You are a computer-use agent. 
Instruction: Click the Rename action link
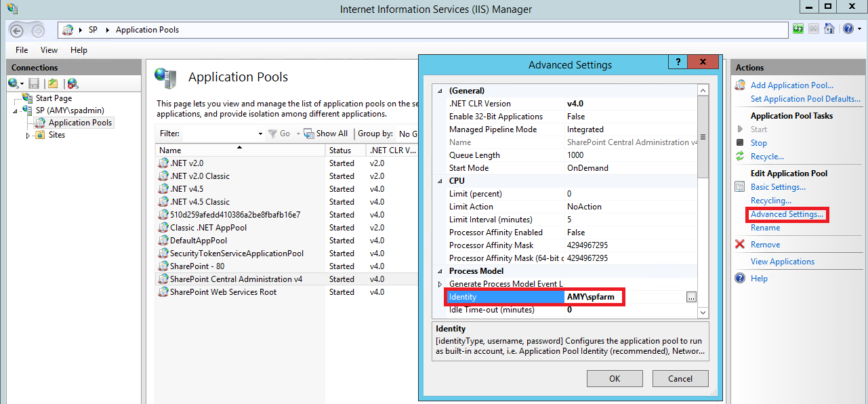click(766, 228)
